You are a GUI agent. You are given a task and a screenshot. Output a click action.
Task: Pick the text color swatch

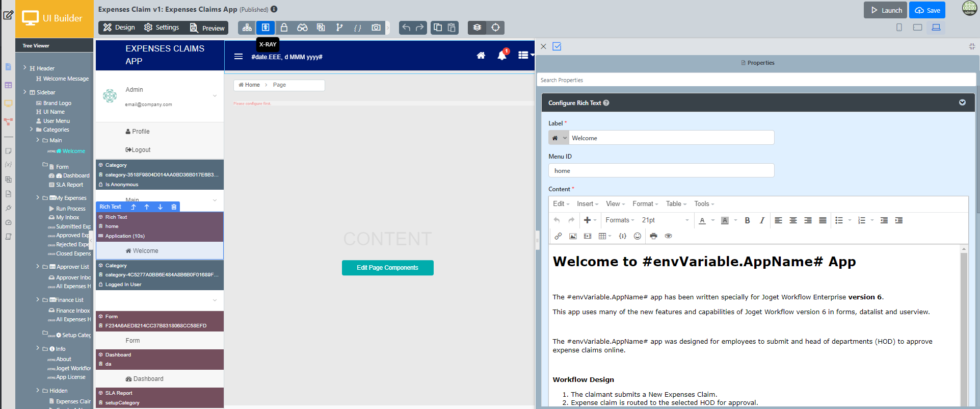[x=702, y=220]
